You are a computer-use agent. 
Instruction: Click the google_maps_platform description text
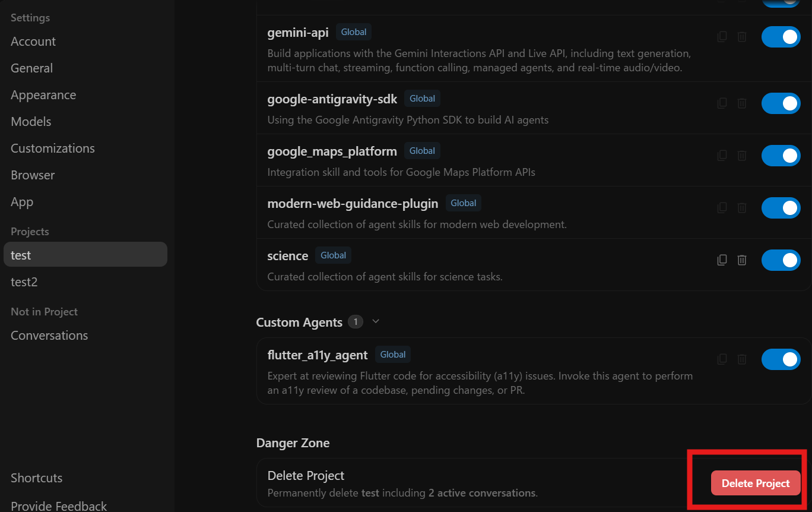[x=401, y=172]
